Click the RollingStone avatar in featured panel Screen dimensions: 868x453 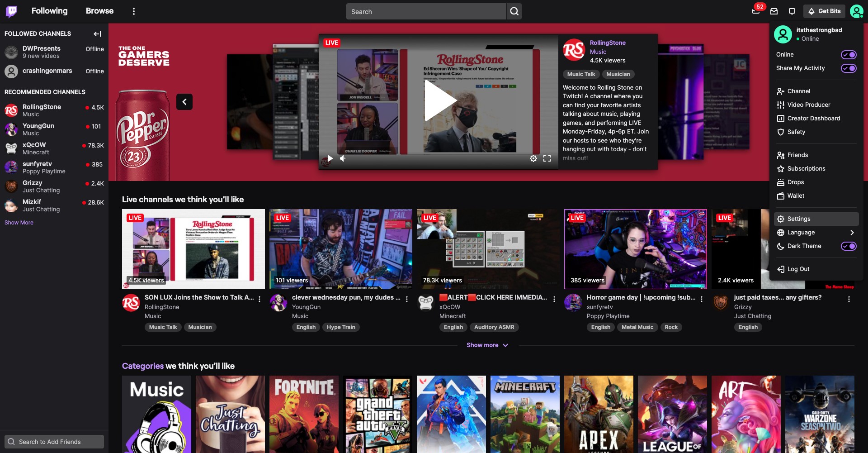coord(574,50)
